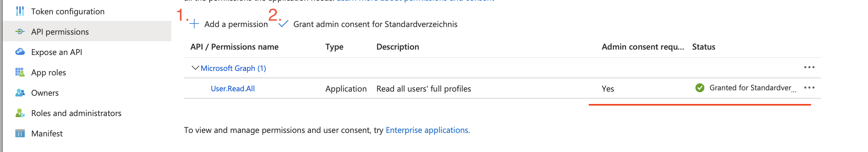Screen dimensions: 868x152
Task: Click the API permissions sidebar icon
Action: (20, 31)
